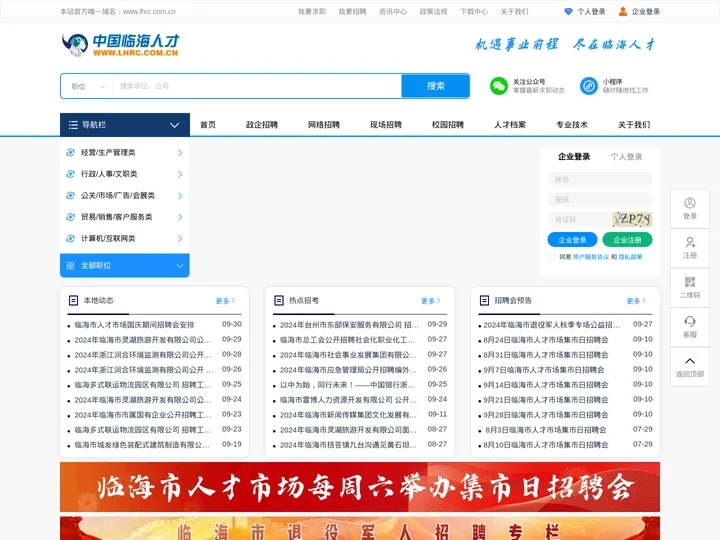The image size is (720, 540).
Task: Open 下载中心 in the top bar
Action: [x=474, y=11]
